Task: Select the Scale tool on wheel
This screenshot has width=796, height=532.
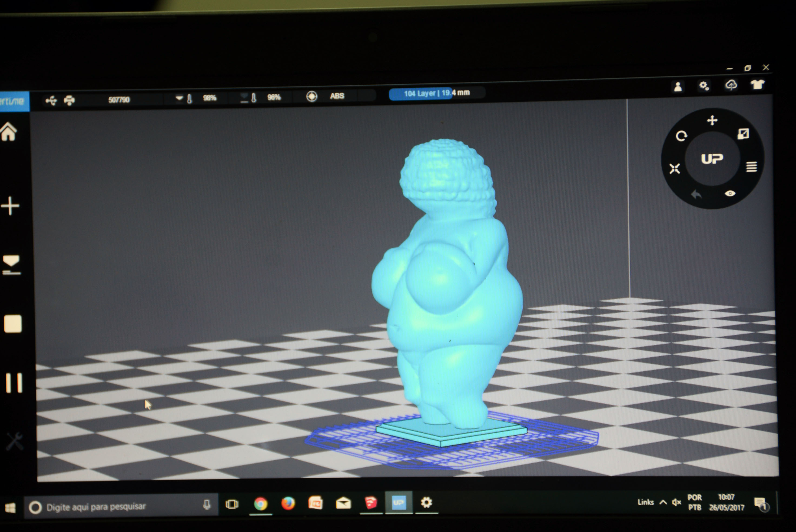Action: 743,134
